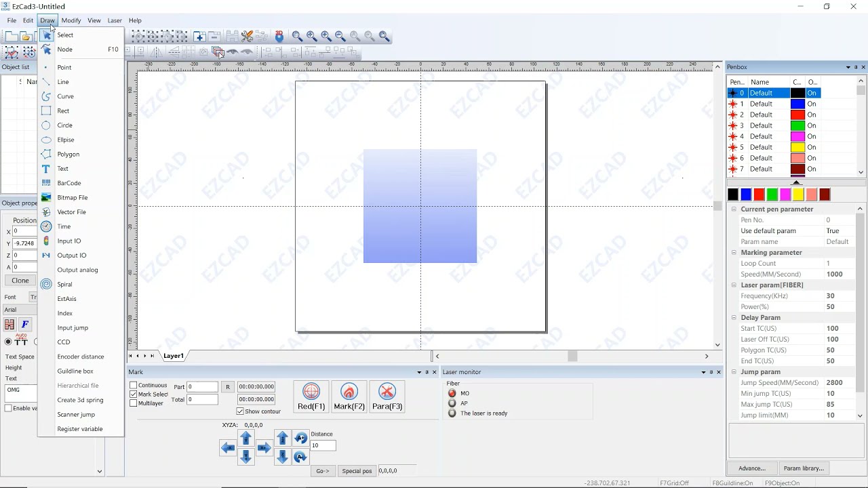868x488 pixels.
Task: Choose the BarCode tool icon in Draw menu
Action: [x=46, y=183]
